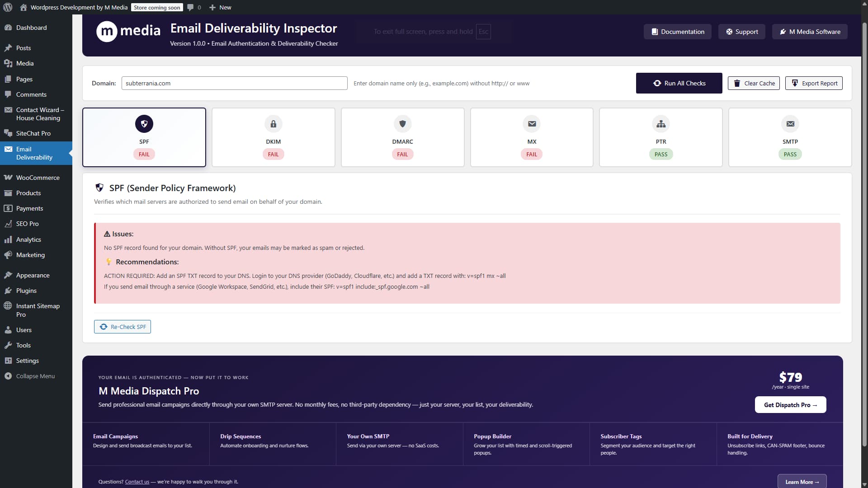Click the DMARC shield icon
Screen dimensions: 868x488
[402, 124]
